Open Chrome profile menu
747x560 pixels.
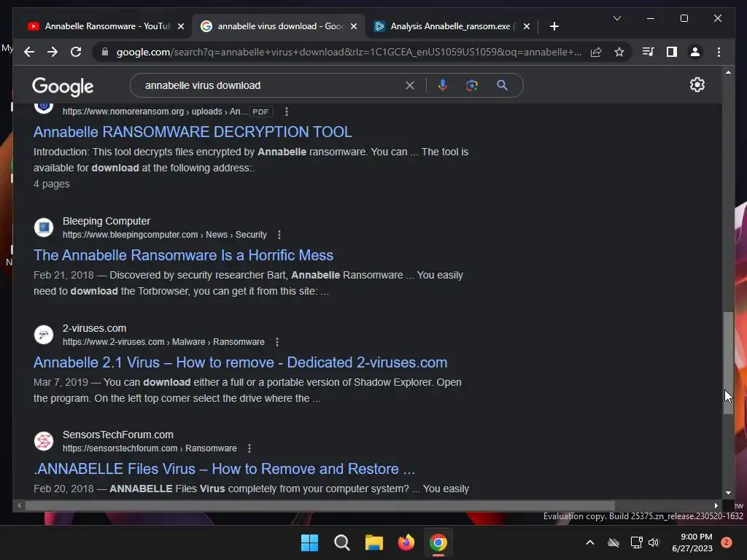[x=695, y=52]
